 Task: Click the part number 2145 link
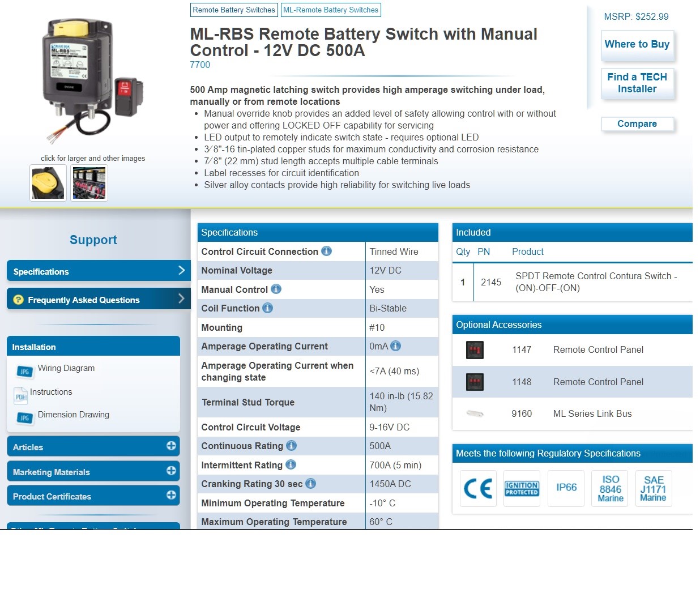coord(491,282)
